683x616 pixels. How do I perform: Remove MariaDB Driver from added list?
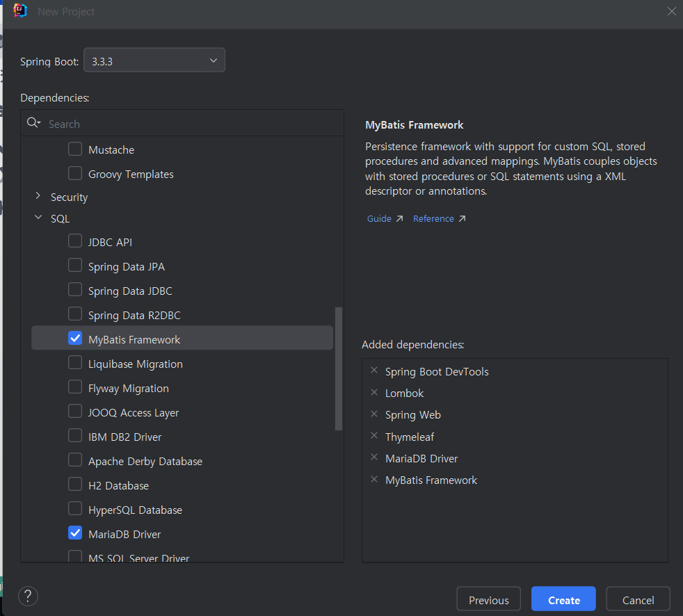pos(374,458)
